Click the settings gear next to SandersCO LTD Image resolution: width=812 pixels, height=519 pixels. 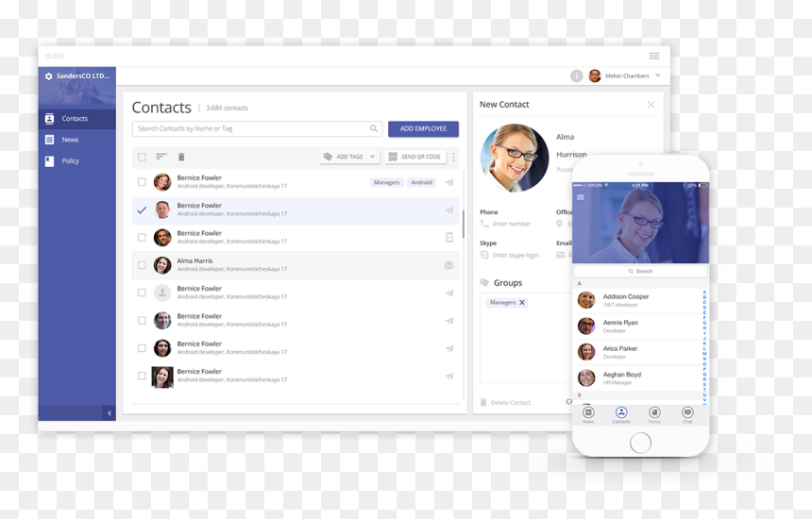[49, 76]
